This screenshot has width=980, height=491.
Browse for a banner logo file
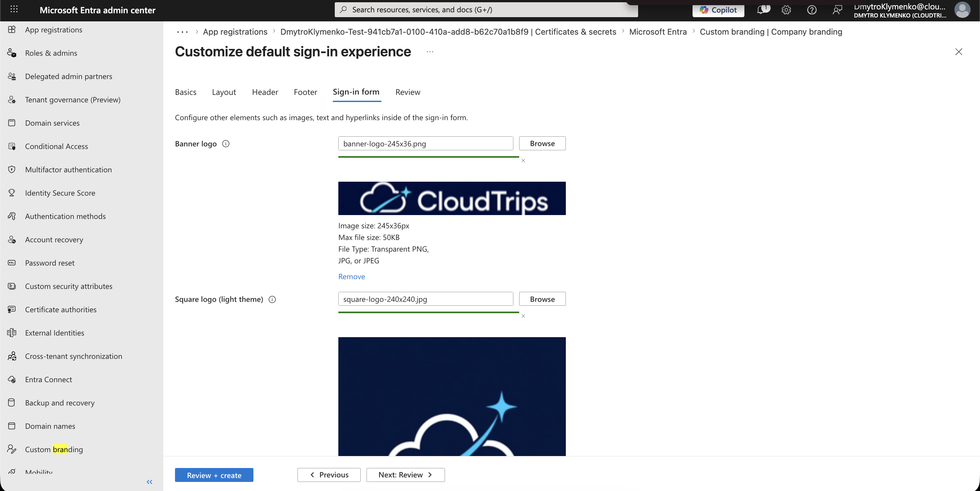[542, 143]
